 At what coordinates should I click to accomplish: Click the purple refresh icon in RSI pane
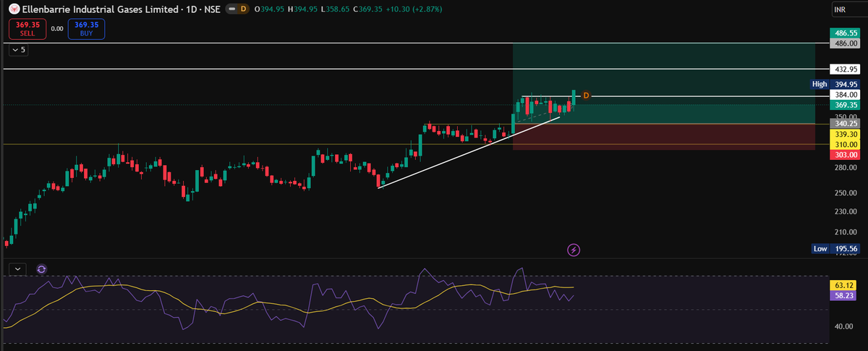(x=41, y=268)
